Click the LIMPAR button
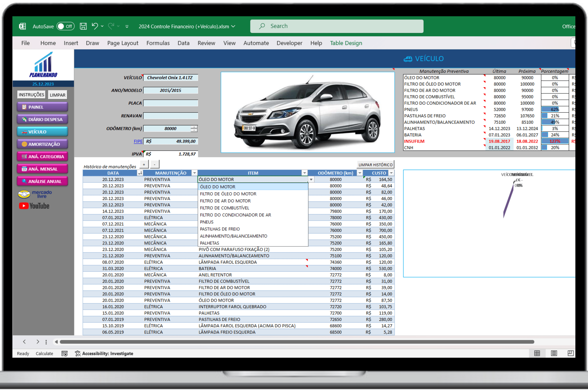 tap(58, 95)
